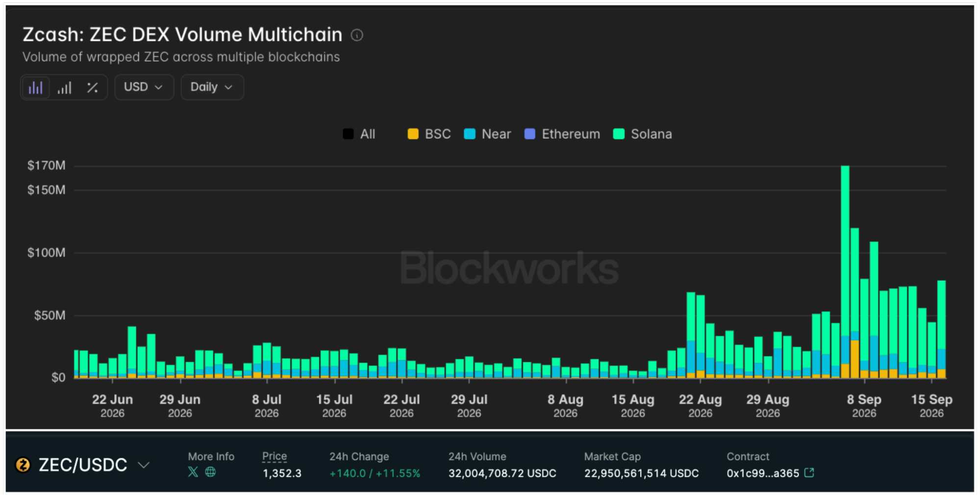Screen dimensions: 980x501
Task: Click the $100M y-axis label
Action: click(46, 253)
